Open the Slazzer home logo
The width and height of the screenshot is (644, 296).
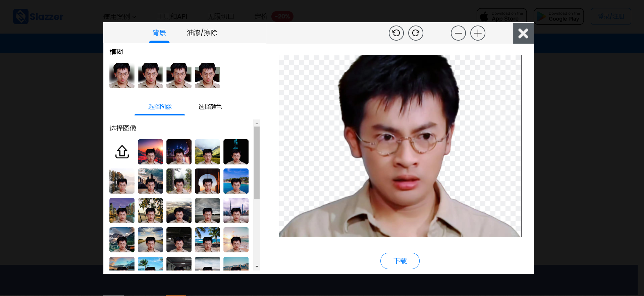coord(38,16)
